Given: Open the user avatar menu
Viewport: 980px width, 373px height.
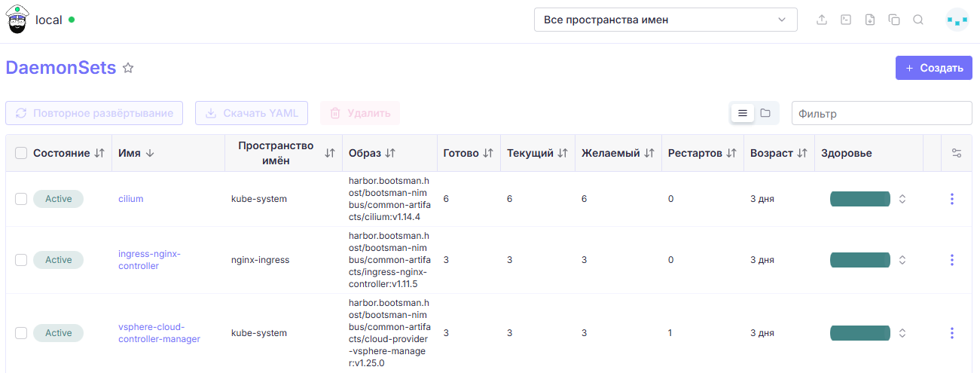Looking at the screenshot, I should click(957, 20).
